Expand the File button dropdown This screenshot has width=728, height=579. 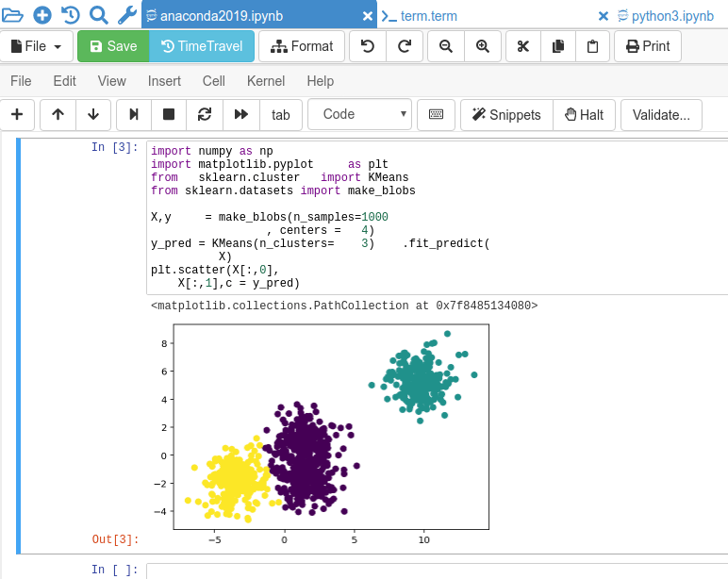point(36,46)
